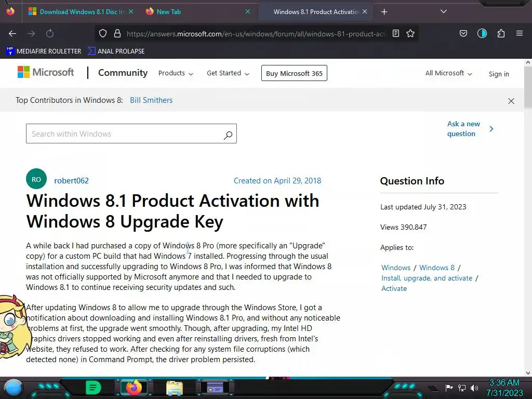Click the search magnifier icon
Image resolution: width=532 pixels, height=399 pixels.
(x=228, y=135)
